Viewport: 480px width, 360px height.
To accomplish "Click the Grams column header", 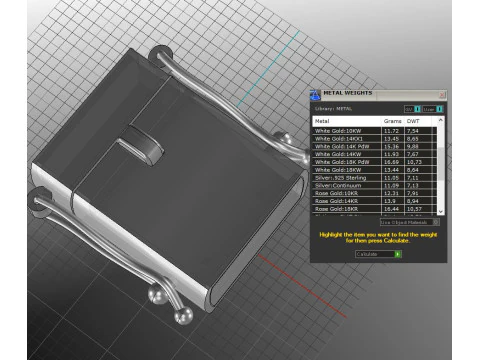I will click(x=393, y=121).
